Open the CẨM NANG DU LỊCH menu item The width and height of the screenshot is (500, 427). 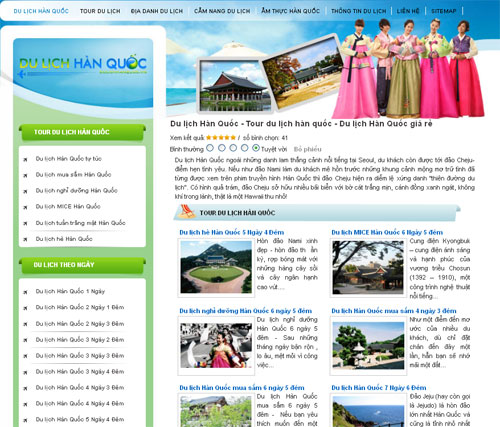[x=222, y=11]
